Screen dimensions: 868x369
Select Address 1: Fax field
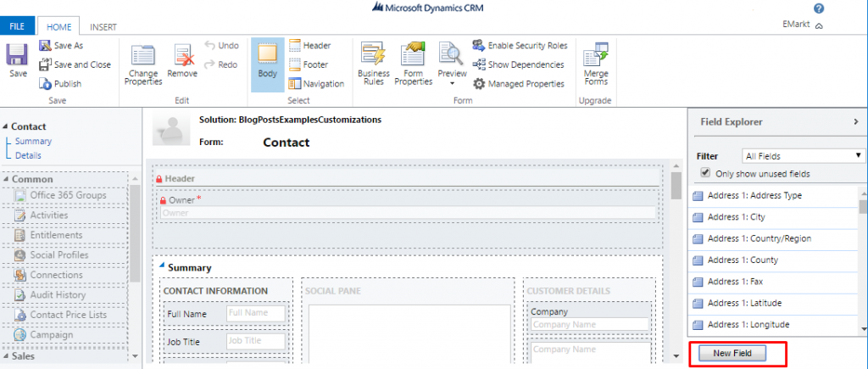click(x=773, y=282)
